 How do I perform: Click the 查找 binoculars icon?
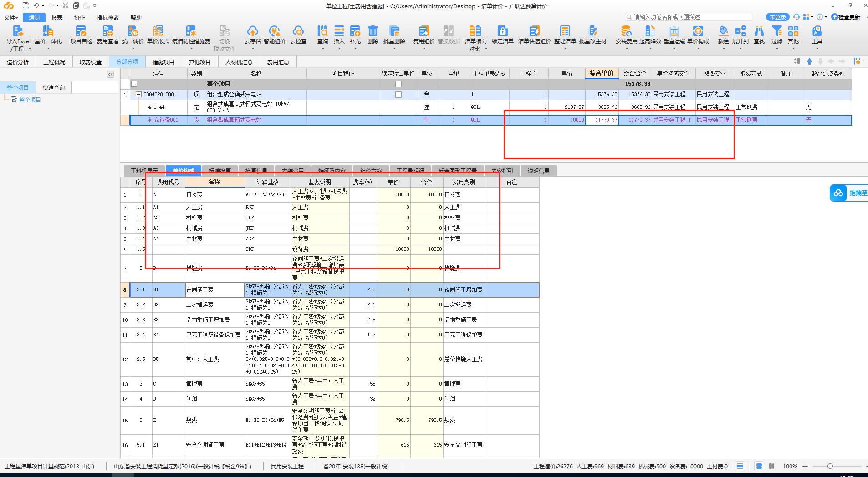[759, 31]
